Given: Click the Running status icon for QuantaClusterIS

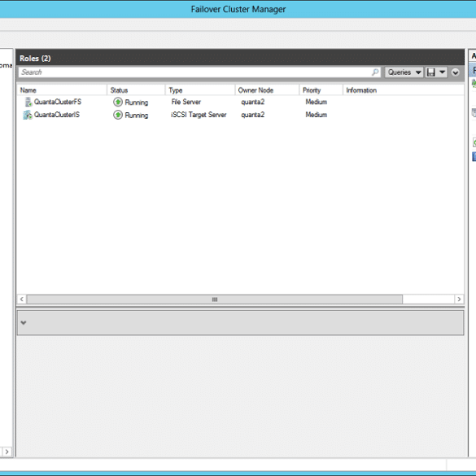Looking at the screenshot, I should point(118,115).
